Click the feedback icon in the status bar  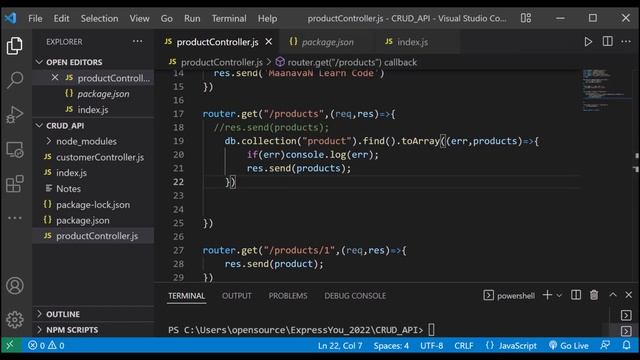click(605, 345)
